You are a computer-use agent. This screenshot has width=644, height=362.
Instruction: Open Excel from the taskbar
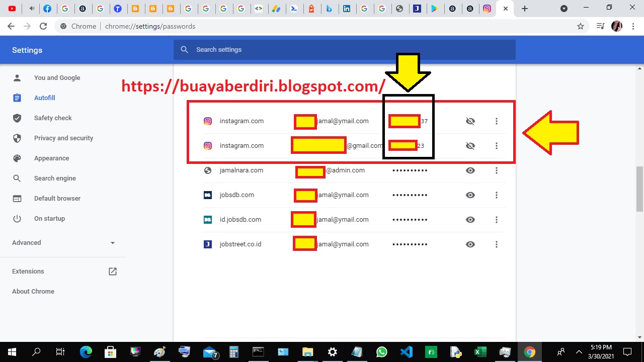coord(480,352)
